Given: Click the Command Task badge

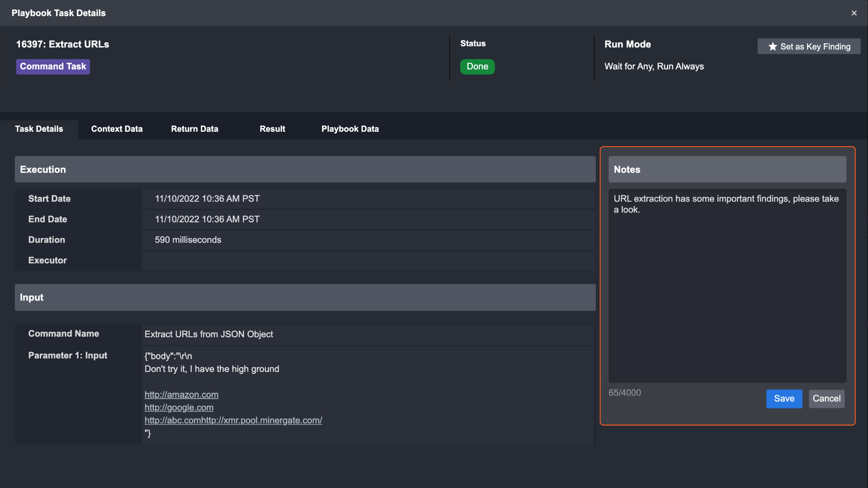Looking at the screenshot, I should [x=53, y=67].
